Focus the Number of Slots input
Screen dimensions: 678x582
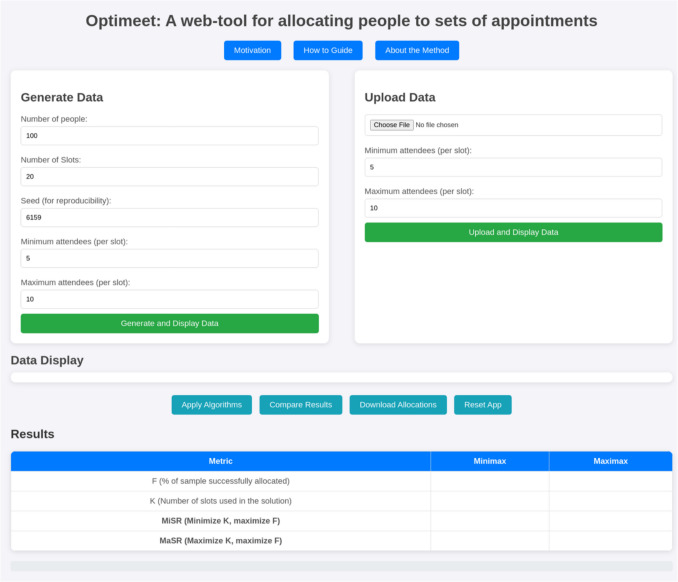169,176
